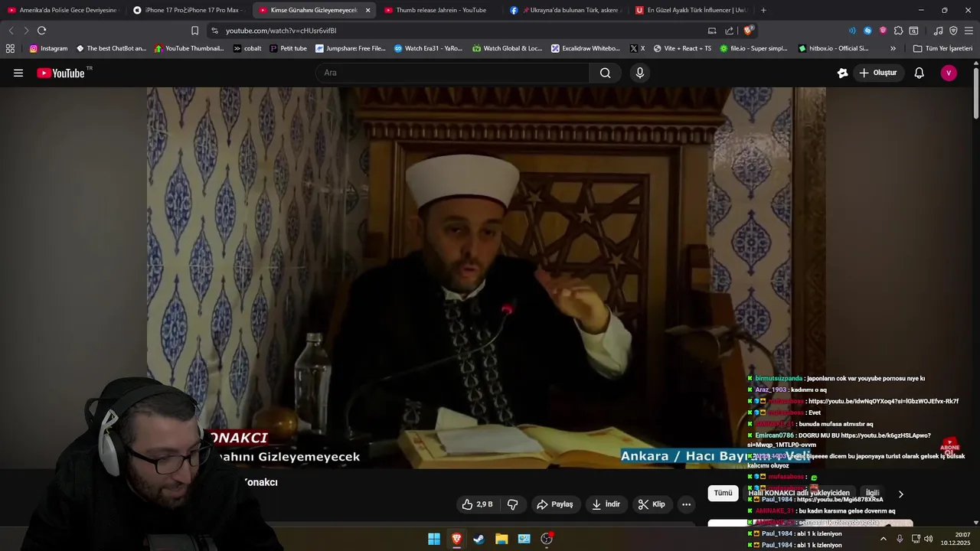Switch to the Amerika'da Polisle Gece Devriyesine tab
Viewport: 980px width, 551px height.
coord(62,10)
